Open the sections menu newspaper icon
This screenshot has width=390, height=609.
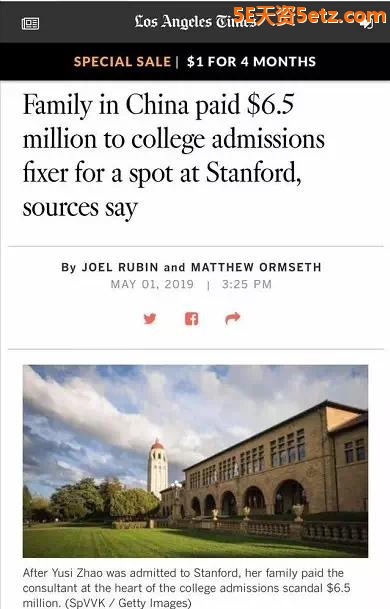point(30,24)
